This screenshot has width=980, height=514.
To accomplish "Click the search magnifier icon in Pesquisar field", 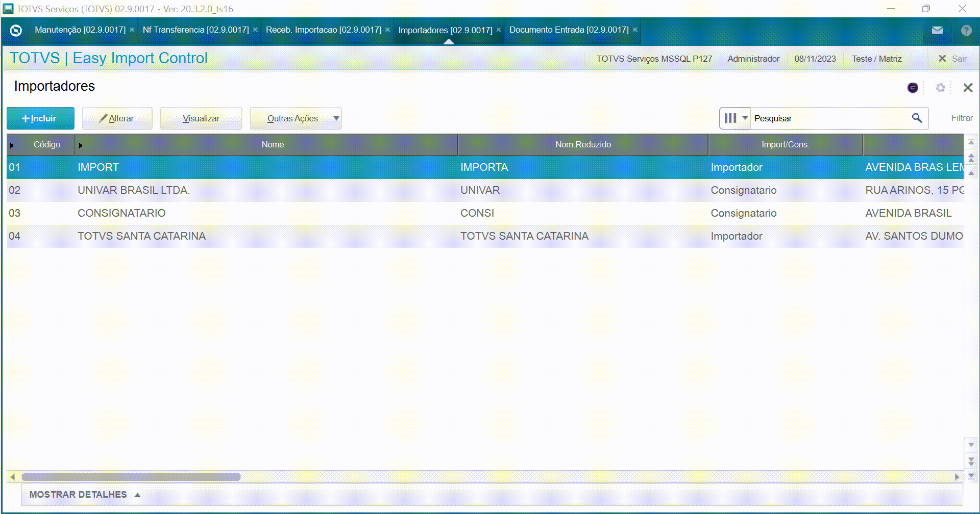I will [x=917, y=118].
